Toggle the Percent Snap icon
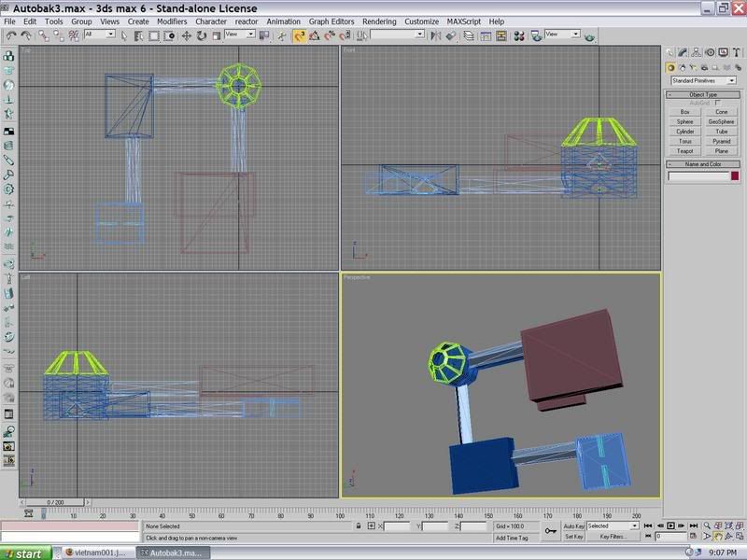The image size is (747, 560). pos(330,35)
